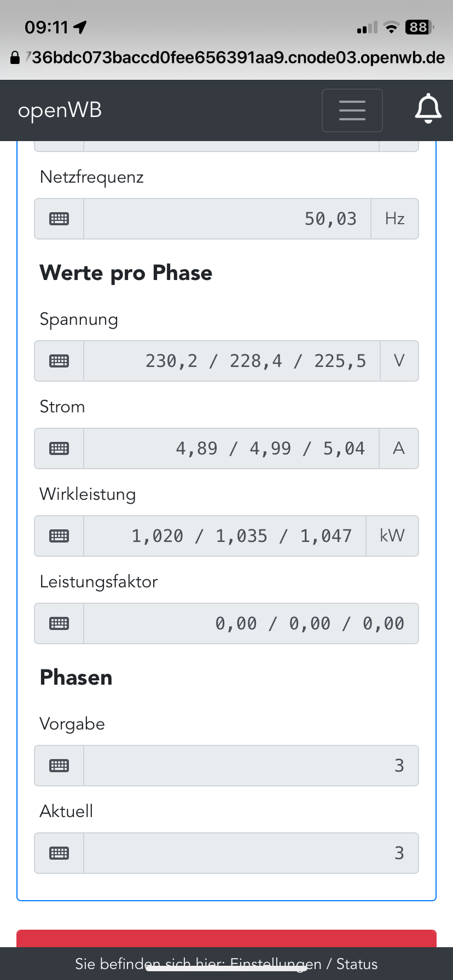Click the openWB brand link
This screenshot has width=453, height=980.
click(60, 110)
